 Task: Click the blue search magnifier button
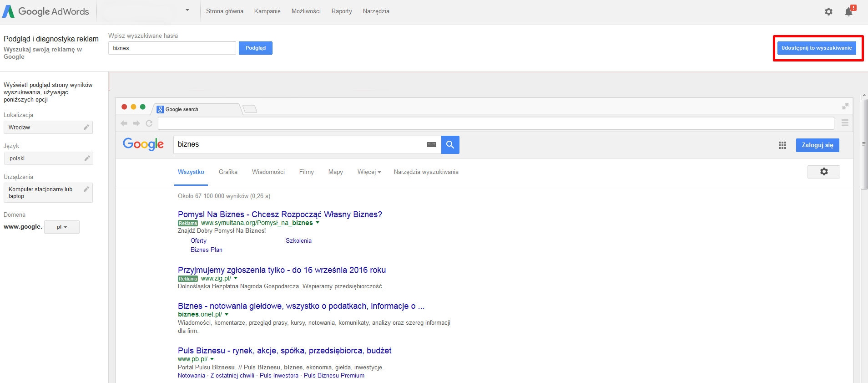tap(450, 145)
